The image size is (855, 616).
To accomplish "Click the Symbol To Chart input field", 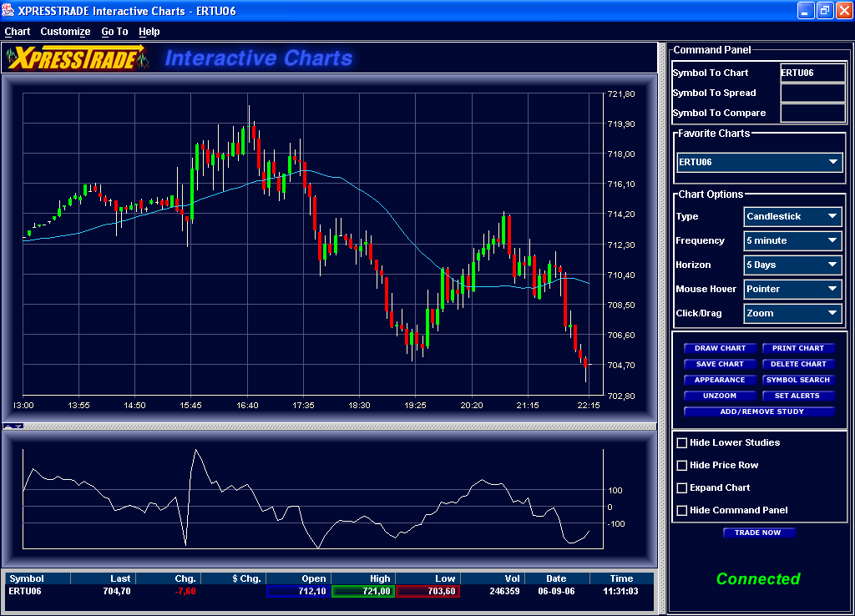I will tap(812, 73).
